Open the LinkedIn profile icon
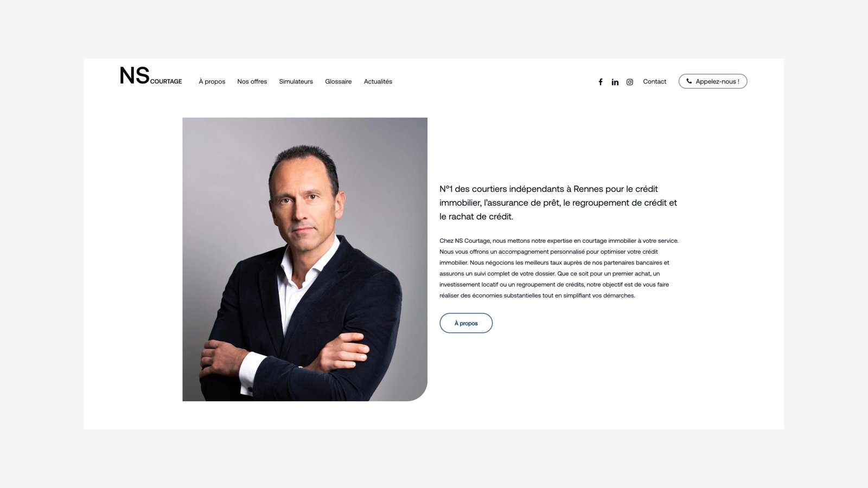The width and height of the screenshot is (868, 488). 615,82
